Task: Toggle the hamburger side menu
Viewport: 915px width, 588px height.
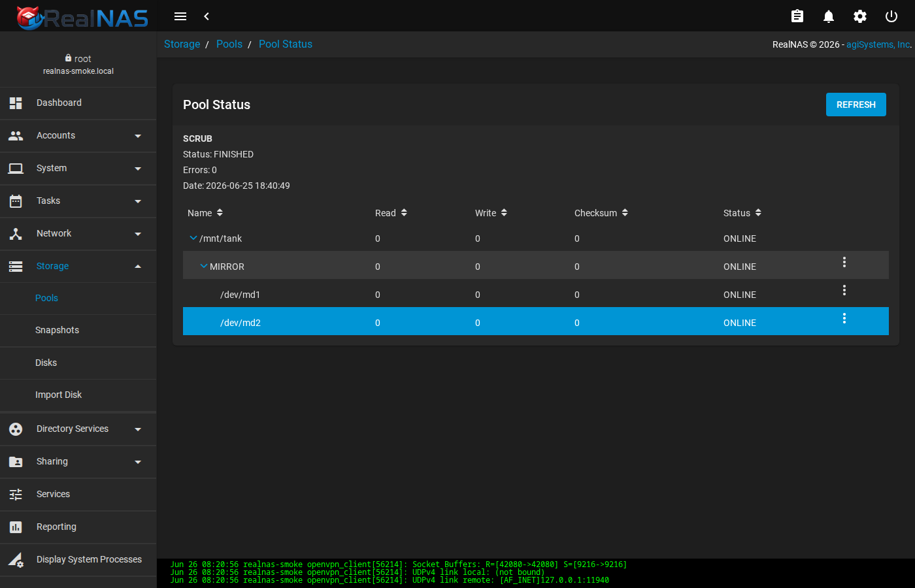Action: click(180, 16)
